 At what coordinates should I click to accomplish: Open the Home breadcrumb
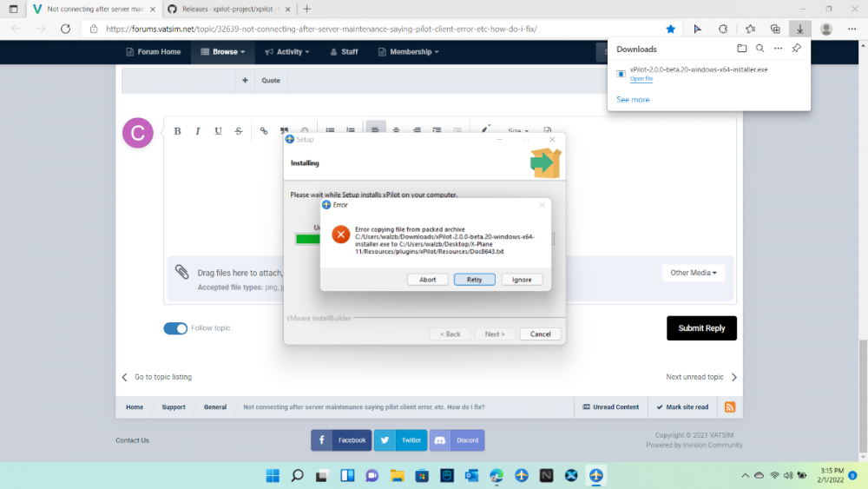(135, 407)
